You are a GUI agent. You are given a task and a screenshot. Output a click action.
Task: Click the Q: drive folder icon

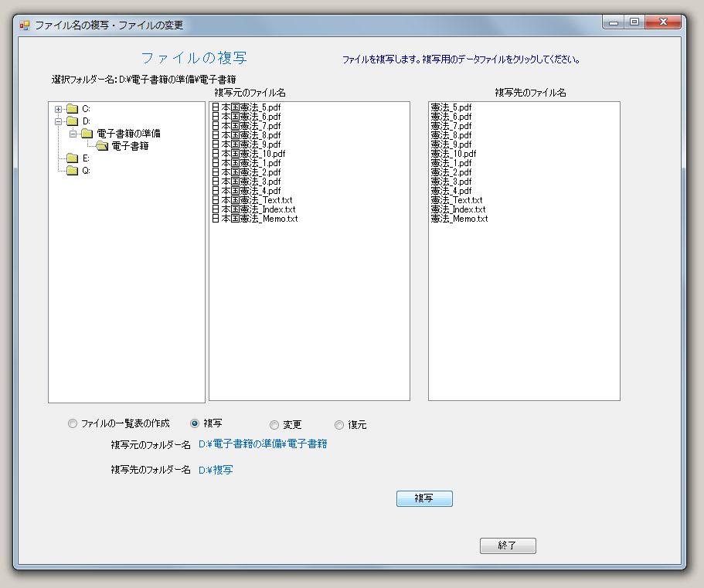click(x=72, y=171)
